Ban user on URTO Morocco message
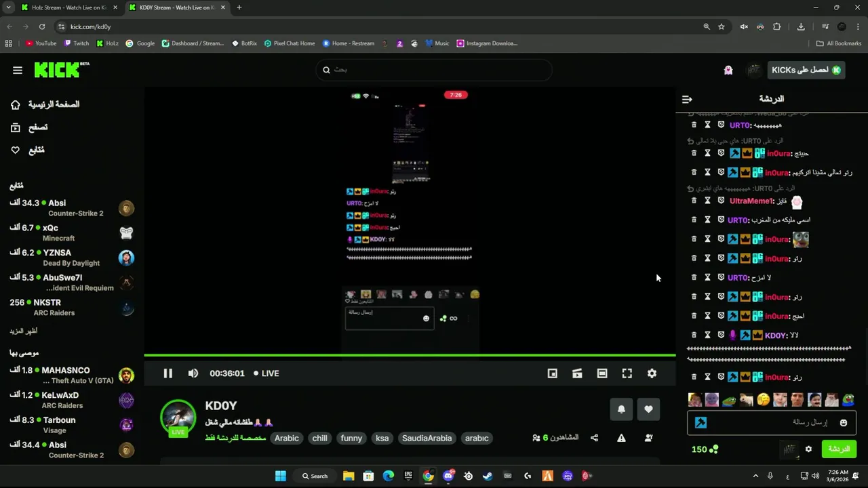This screenshot has width=868, height=488. point(721,220)
